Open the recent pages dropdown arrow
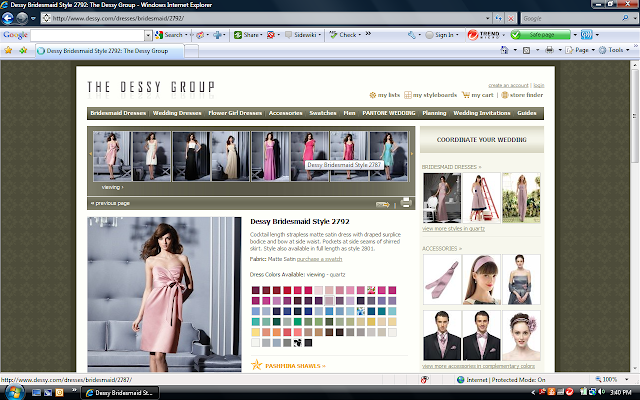This screenshot has height=400, width=640. [33, 18]
